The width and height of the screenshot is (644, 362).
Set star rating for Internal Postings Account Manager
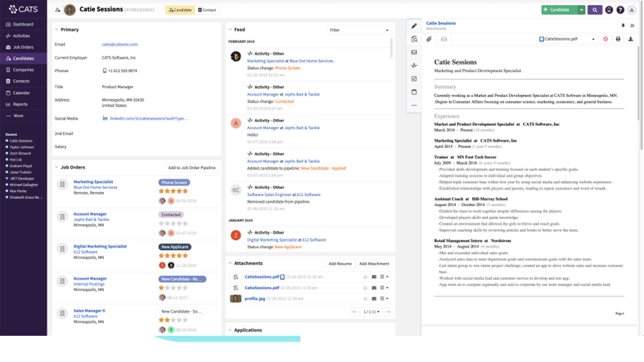(173, 288)
